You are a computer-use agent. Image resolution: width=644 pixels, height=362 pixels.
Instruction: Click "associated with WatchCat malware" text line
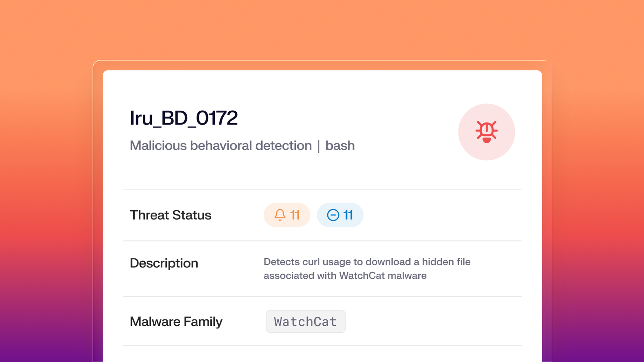tap(345, 276)
